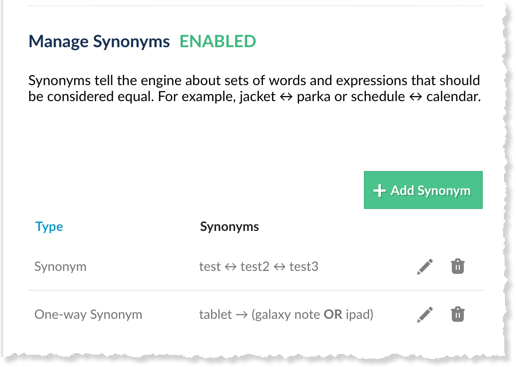The height and width of the screenshot is (367, 516).
Task: Click the Synonyms column header
Action: (229, 227)
